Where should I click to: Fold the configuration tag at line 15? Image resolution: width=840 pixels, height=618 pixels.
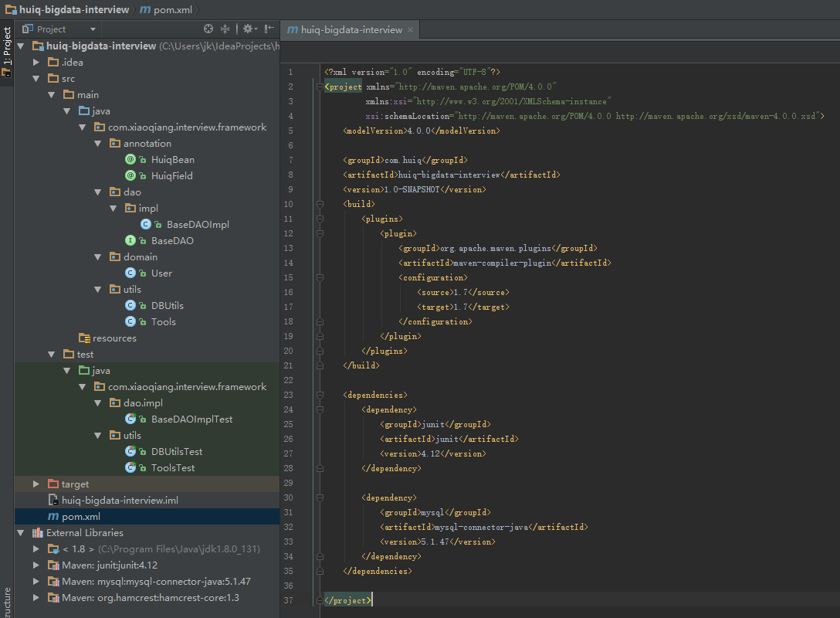[320, 277]
